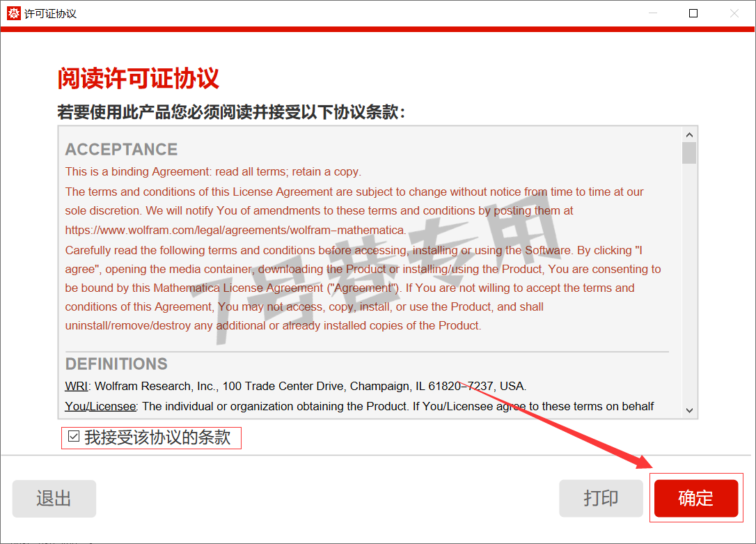This screenshot has width=756, height=544.
Task: Click the license text scrollbar thumb
Action: point(689,153)
